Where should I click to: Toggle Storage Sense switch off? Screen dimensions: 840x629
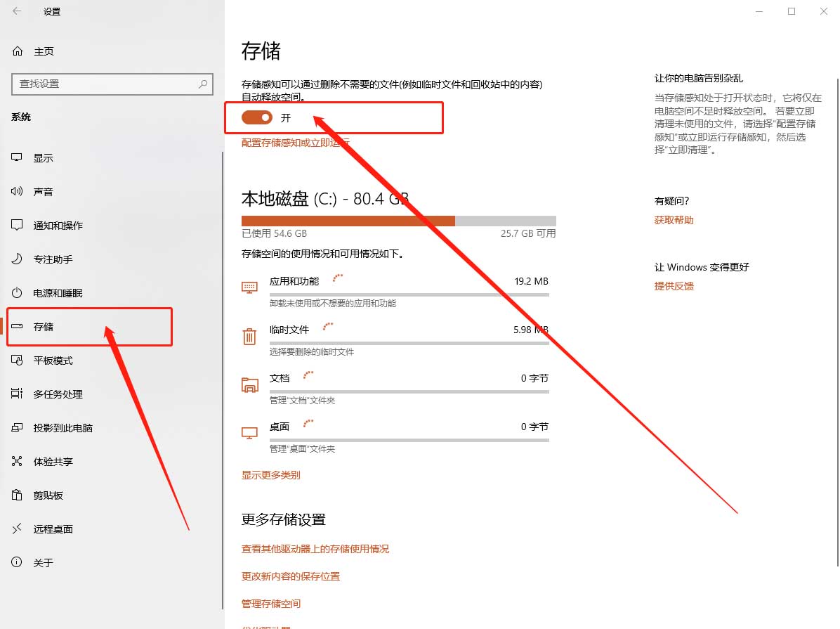[x=256, y=117]
